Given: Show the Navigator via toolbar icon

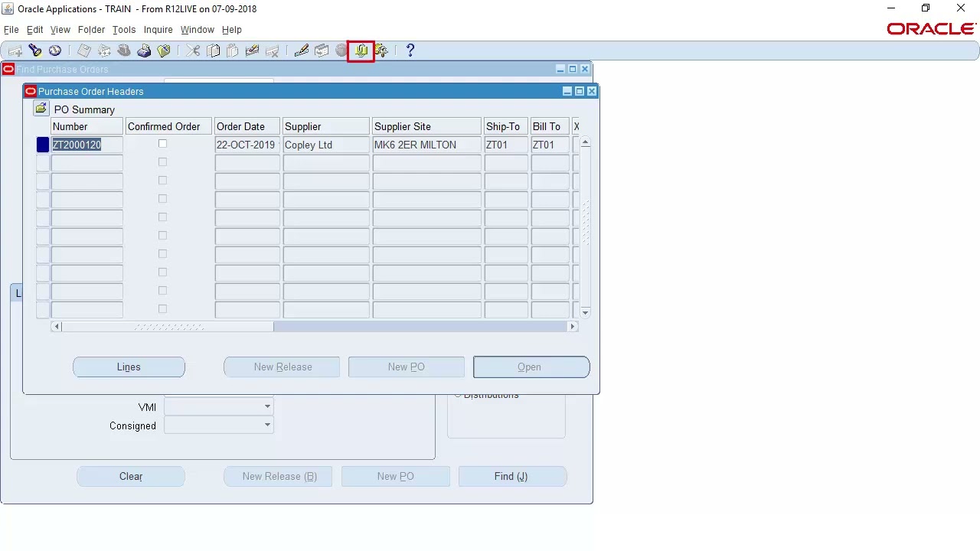Looking at the screenshot, I should (x=55, y=51).
